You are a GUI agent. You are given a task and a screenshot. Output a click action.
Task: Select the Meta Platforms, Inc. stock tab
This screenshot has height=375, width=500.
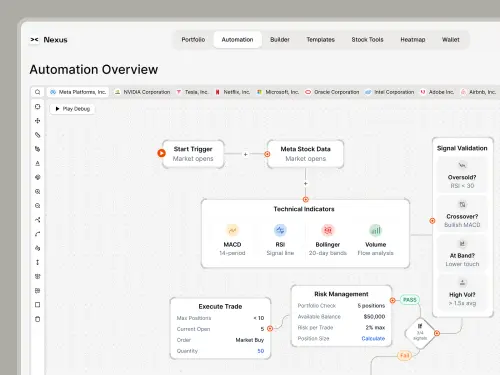click(78, 92)
